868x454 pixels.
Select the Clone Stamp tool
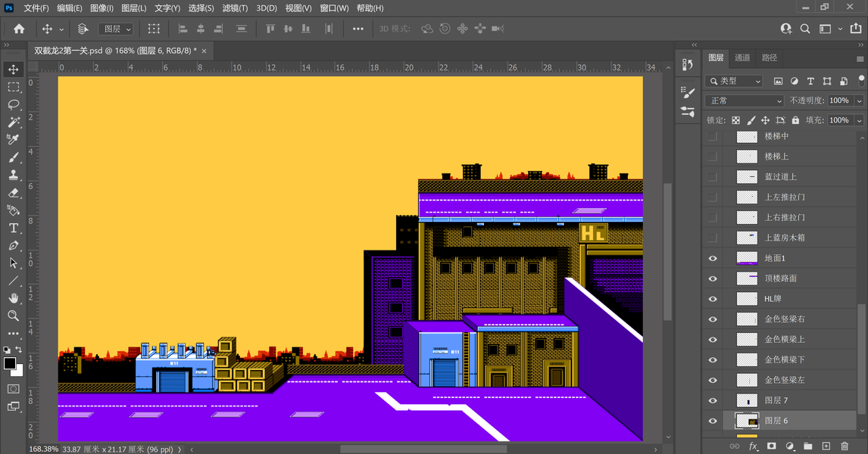pyautogui.click(x=14, y=175)
